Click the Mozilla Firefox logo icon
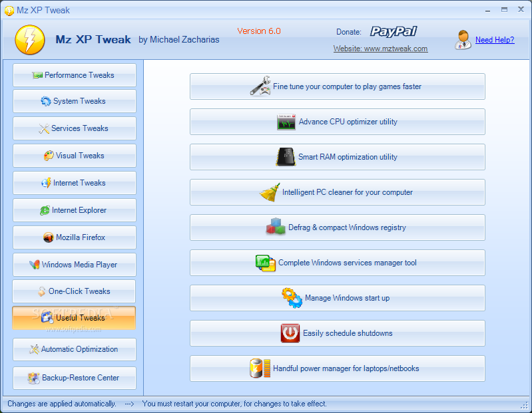Viewport: 532px width, 413px height. pyautogui.click(x=49, y=237)
